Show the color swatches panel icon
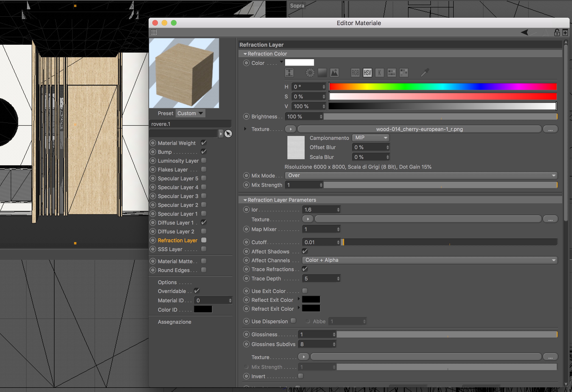This screenshot has height=392, width=572. (x=404, y=73)
